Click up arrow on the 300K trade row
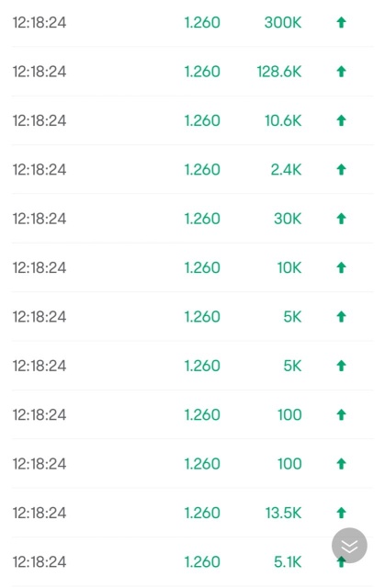 pos(341,22)
